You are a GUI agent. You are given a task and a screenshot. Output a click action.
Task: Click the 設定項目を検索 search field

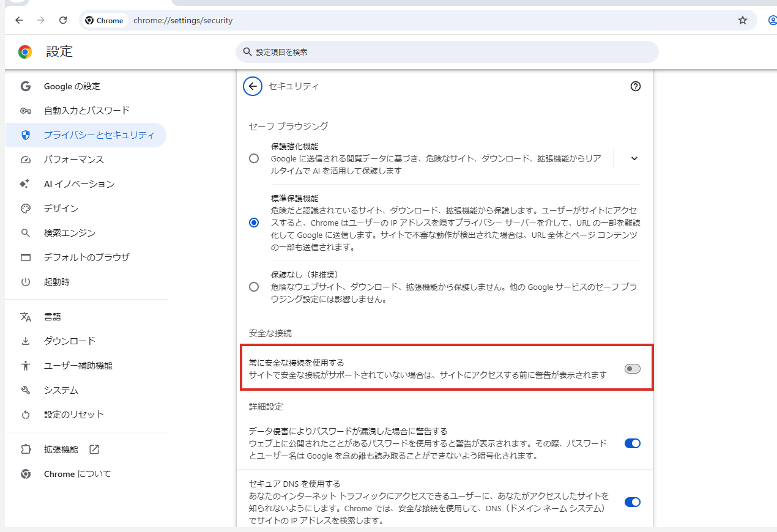(447, 52)
